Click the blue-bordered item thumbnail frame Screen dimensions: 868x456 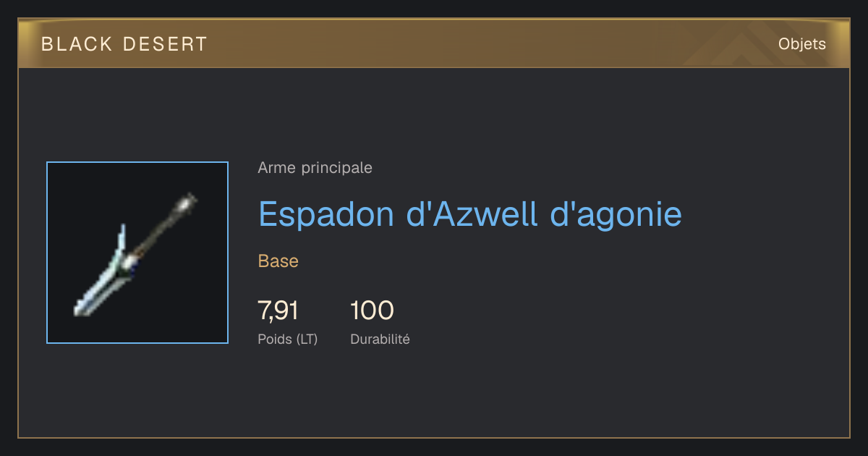click(x=137, y=253)
